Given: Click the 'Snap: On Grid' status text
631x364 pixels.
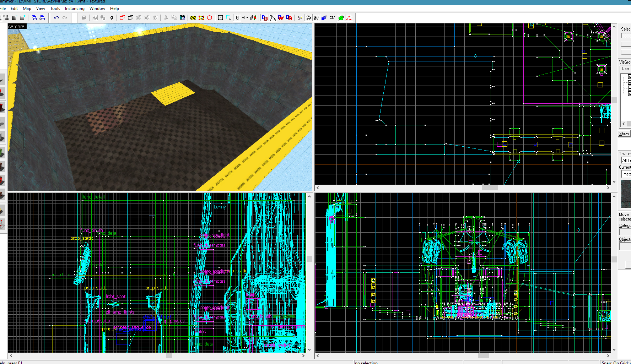Looking at the screenshot, I should [x=616, y=363].
